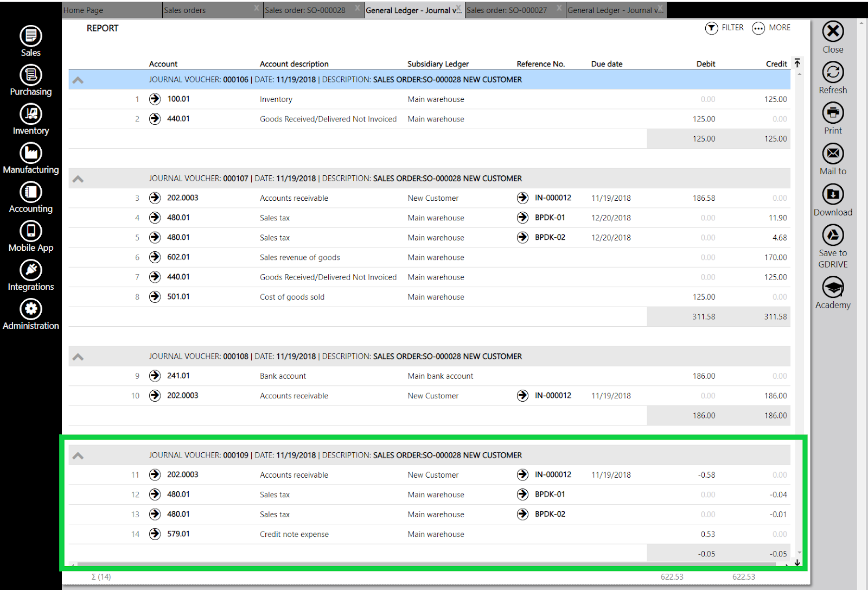Screen dimensions: 868x590
Task: Click the Mail to icon
Action: pyautogui.click(x=833, y=154)
